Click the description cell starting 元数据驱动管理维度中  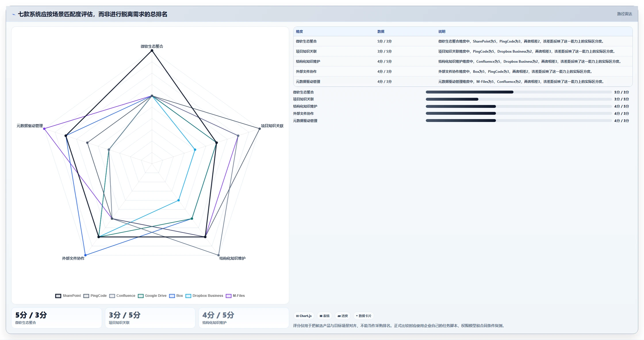(521, 82)
